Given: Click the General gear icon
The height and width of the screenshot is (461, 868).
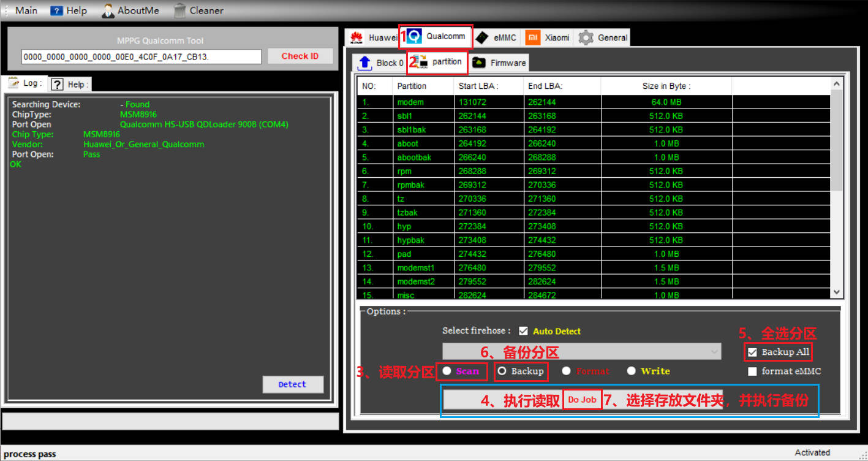Looking at the screenshot, I should point(586,38).
